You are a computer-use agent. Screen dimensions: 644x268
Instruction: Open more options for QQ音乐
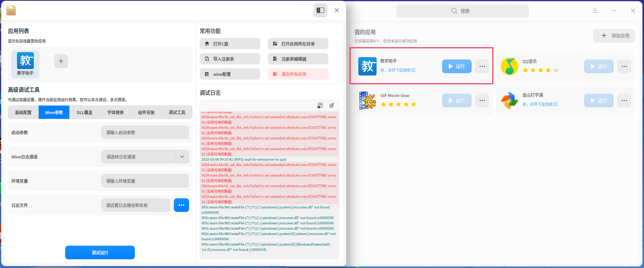(x=624, y=66)
